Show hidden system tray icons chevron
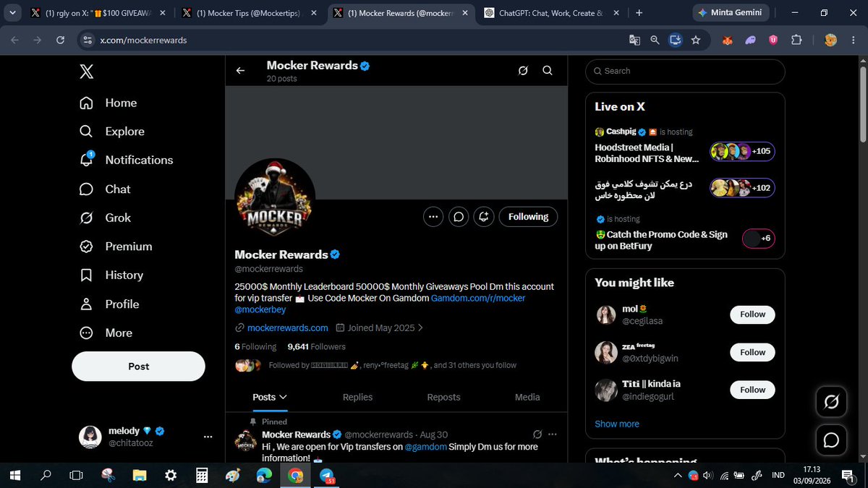Viewport: 868px width, 488px height. pyautogui.click(x=678, y=476)
